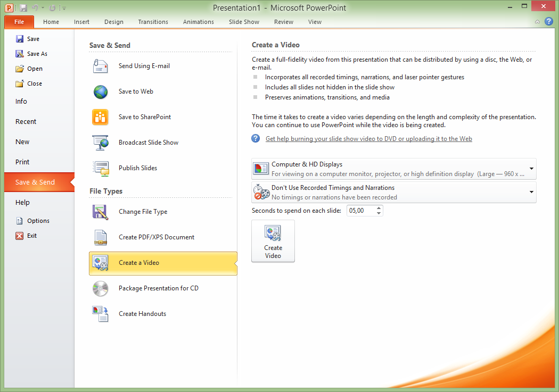The image size is (559, 392).
Task: Click the Package Presentation for CD disc icon
Action: pos(101,288)
